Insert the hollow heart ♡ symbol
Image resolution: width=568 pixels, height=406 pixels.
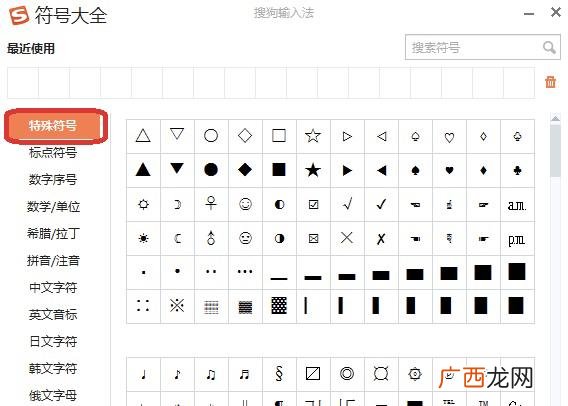click(449, 136)
